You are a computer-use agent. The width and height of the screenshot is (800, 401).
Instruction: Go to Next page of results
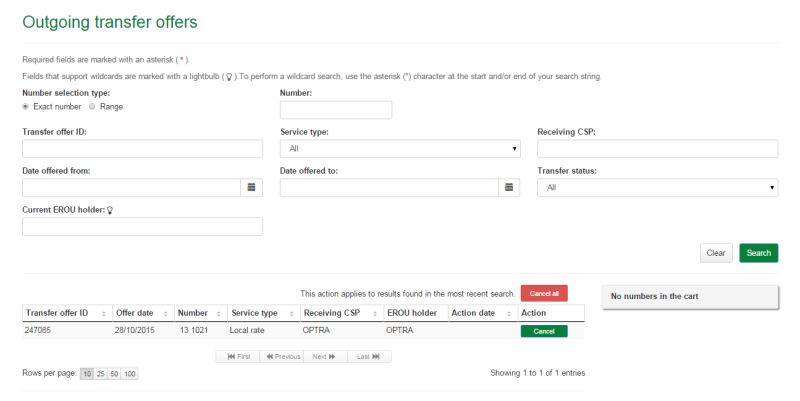pyautogui.click(x=326, y=357)
